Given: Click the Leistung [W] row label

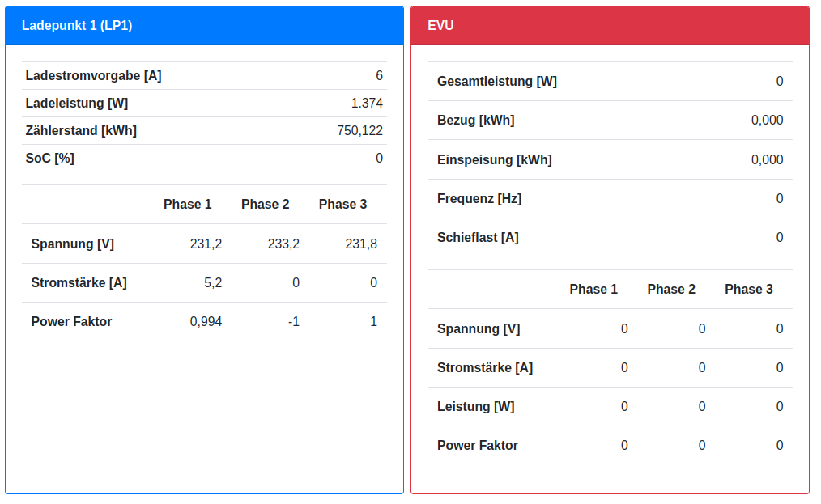Looking at the screenshot, I should tap(475, 407).
